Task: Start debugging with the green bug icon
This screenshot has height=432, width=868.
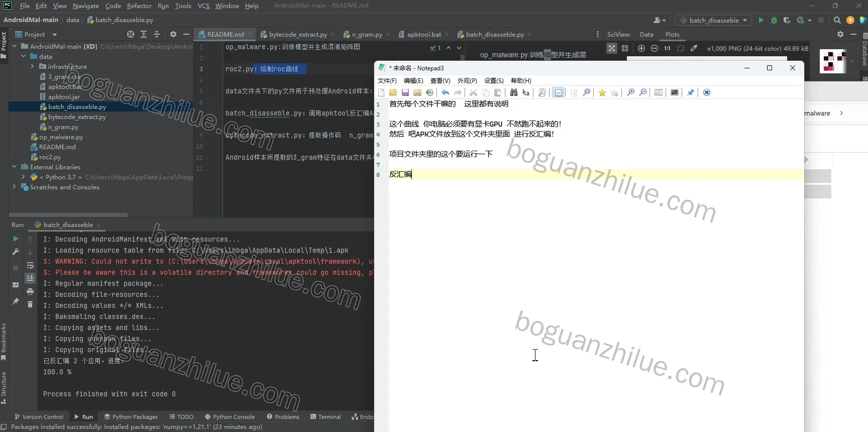Action: click(774, 20)
